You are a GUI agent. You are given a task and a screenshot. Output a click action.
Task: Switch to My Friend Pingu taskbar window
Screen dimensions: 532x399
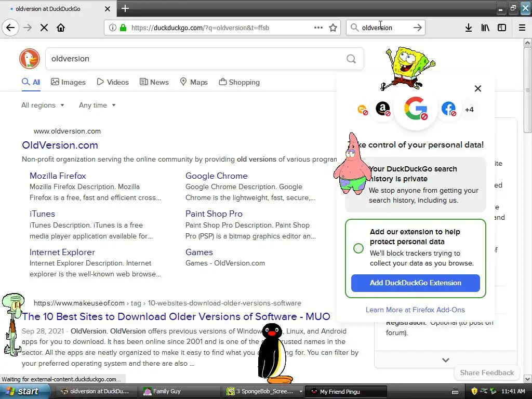tap(345, 392)
